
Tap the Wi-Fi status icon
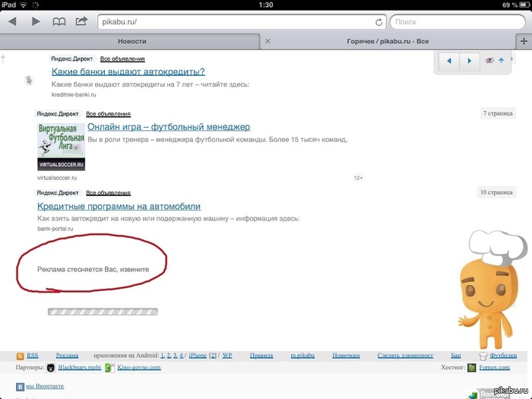(23, 5)
